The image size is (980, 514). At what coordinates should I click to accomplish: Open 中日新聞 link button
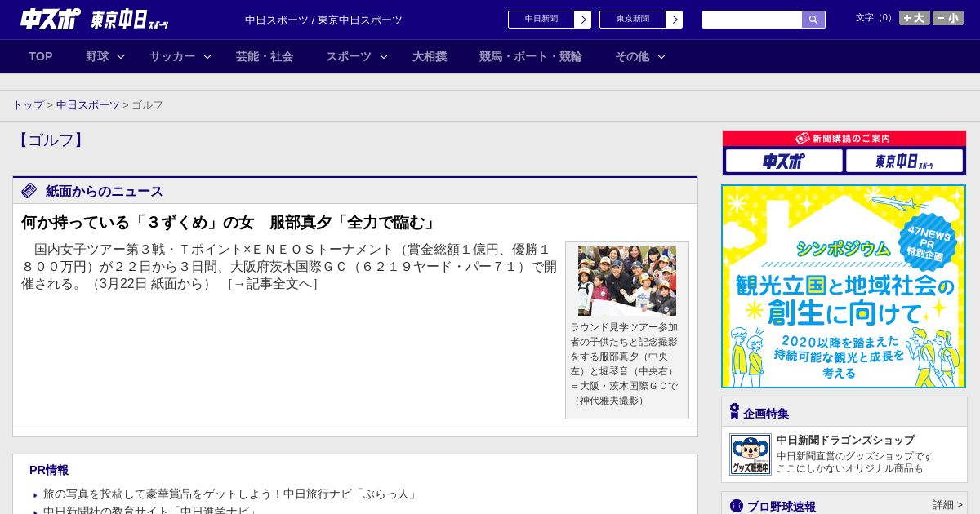click(x=541, y=20)
